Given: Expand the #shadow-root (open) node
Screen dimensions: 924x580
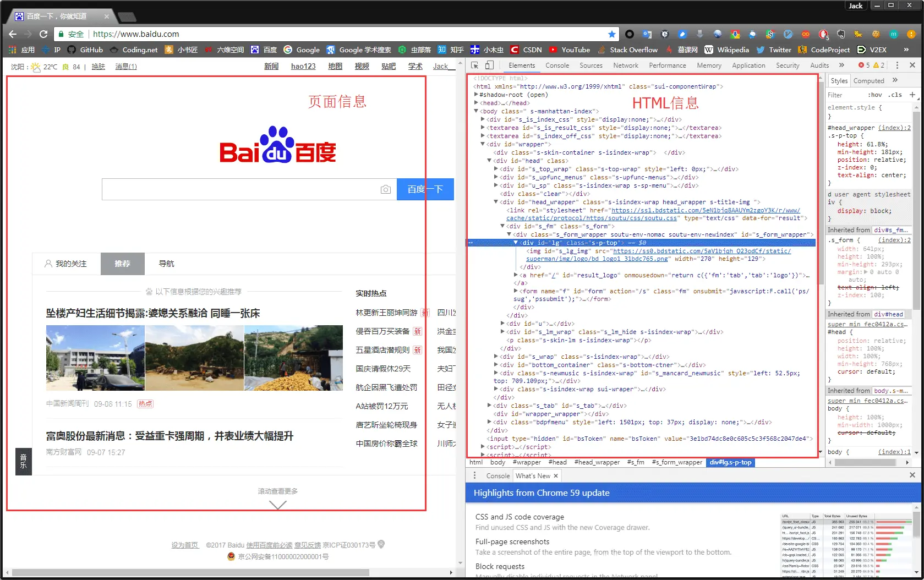Looking at the screenshot, I should [x=475, y=94].
